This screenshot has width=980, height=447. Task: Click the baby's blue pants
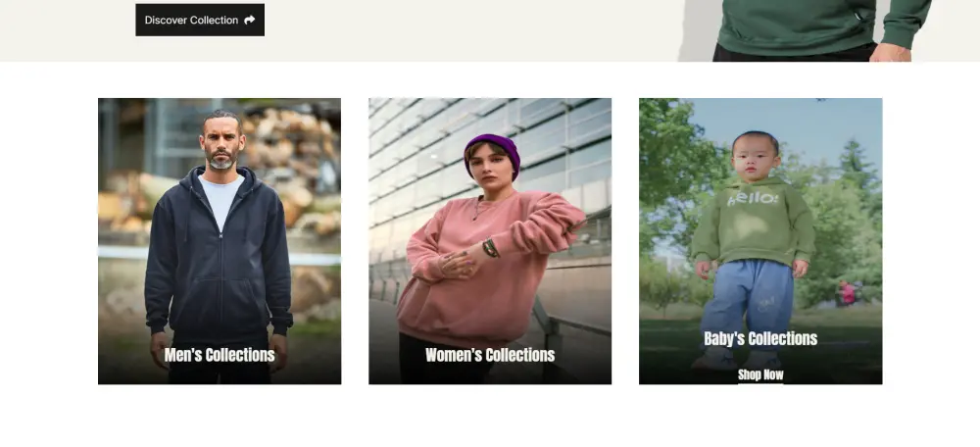tap(747, 303)
